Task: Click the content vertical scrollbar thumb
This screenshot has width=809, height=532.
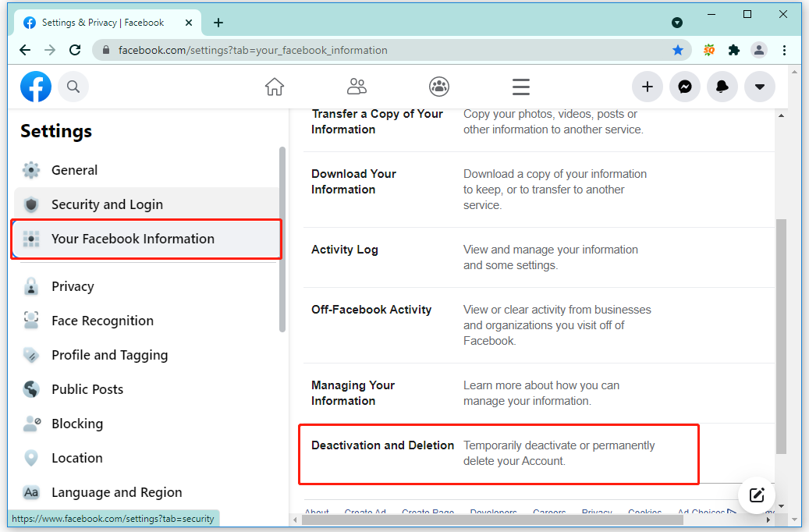Action: 781,336
